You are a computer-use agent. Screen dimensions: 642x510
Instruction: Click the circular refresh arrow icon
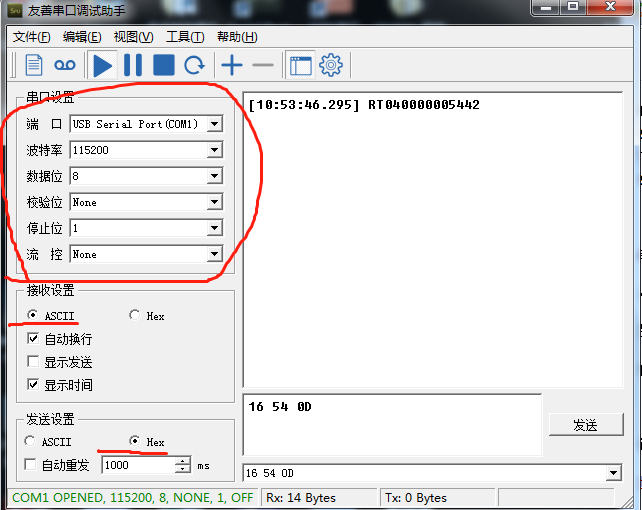pyautogui.click(x=194, y=66)
